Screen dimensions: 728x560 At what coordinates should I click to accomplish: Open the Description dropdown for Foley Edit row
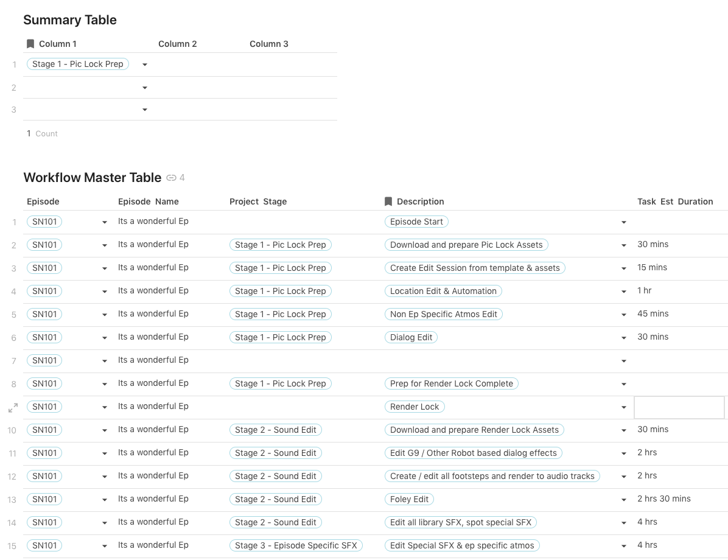point(624,500)
